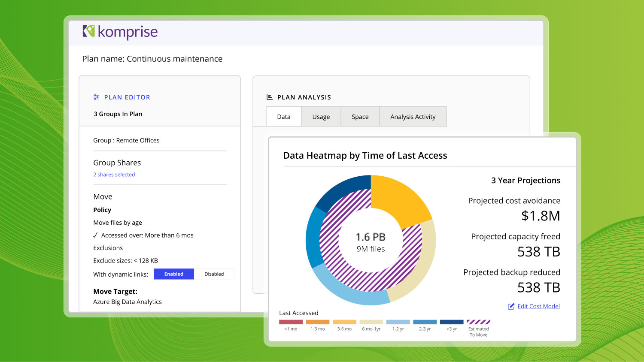The width and height of the screenshot is (644, 362).
Task: Select the Group : Remote Offices row
Action: click(x=126, y=140)
